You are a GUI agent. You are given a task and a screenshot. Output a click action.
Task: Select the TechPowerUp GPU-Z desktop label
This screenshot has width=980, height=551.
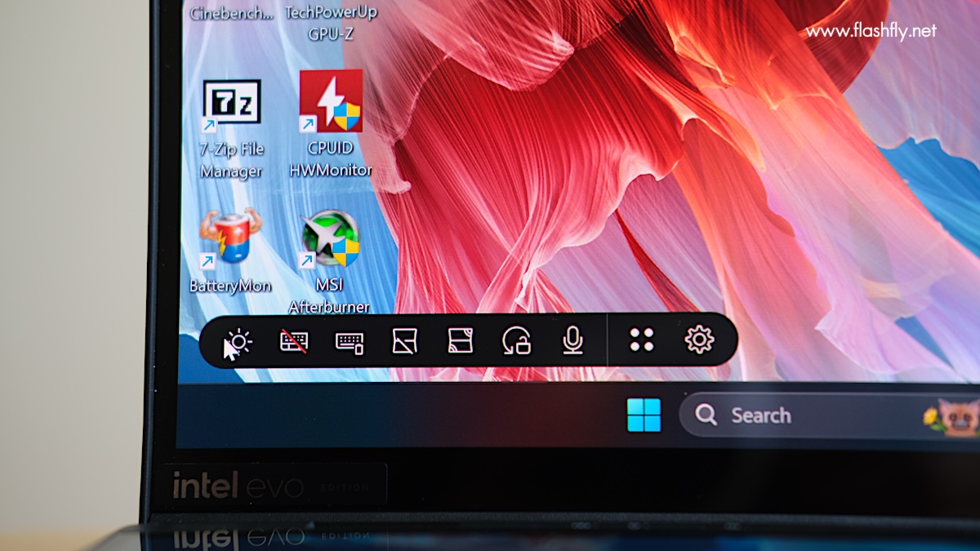tap(331, 23)
